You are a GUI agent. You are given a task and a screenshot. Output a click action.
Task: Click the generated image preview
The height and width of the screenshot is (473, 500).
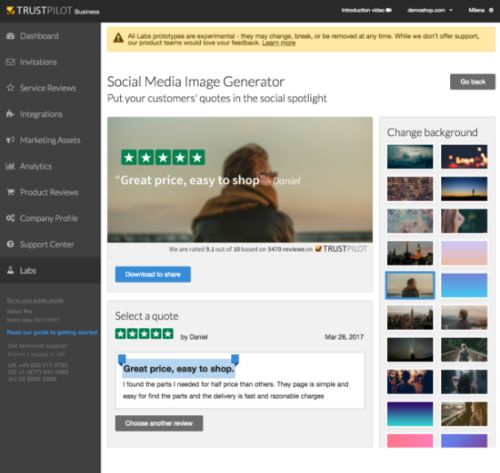pos(240,180)
